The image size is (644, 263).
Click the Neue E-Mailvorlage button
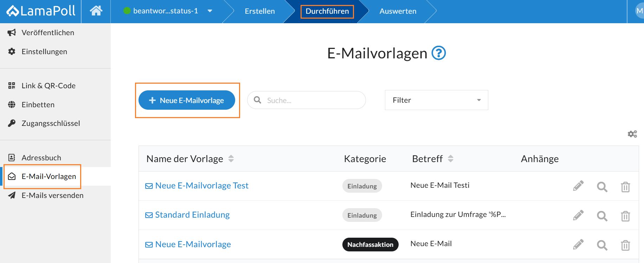click(x=187, y=100)
